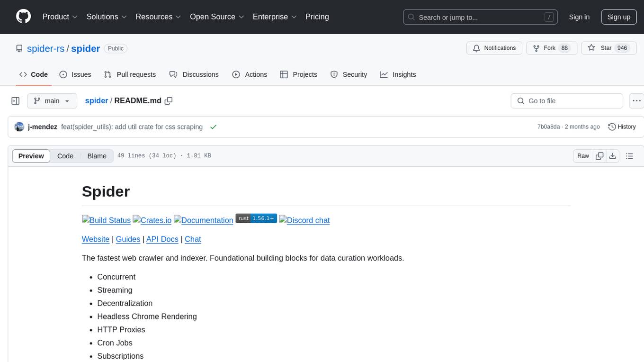Expand the Resources menu
The height and width of the screenshot is (362, 644).
click(x=158, y=17)
